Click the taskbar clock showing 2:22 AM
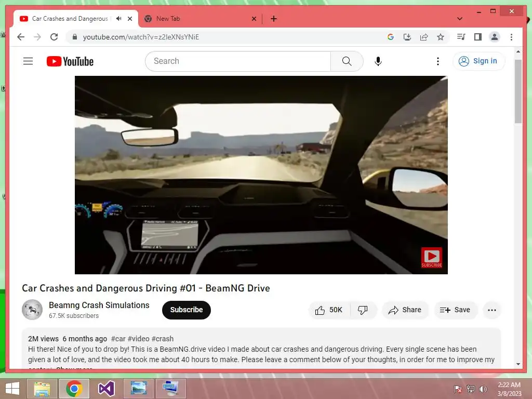 click(509, 389)
